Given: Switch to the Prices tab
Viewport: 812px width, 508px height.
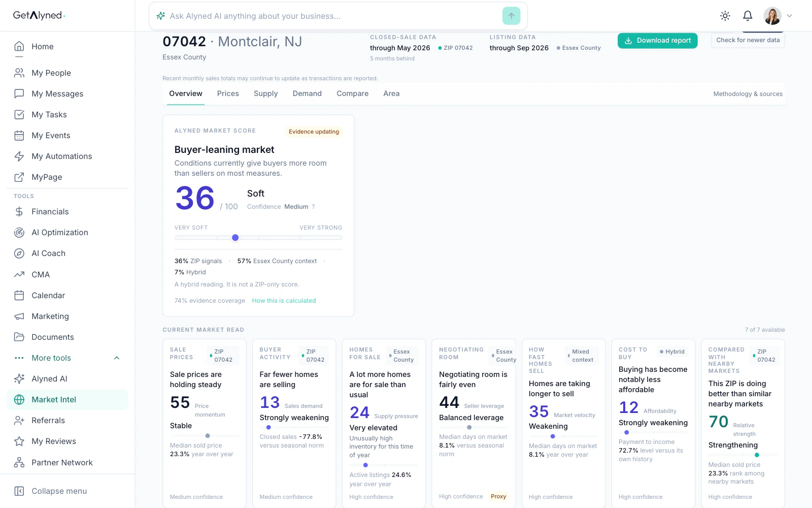Looking at the screenshot, I should [x=228, y=93].
